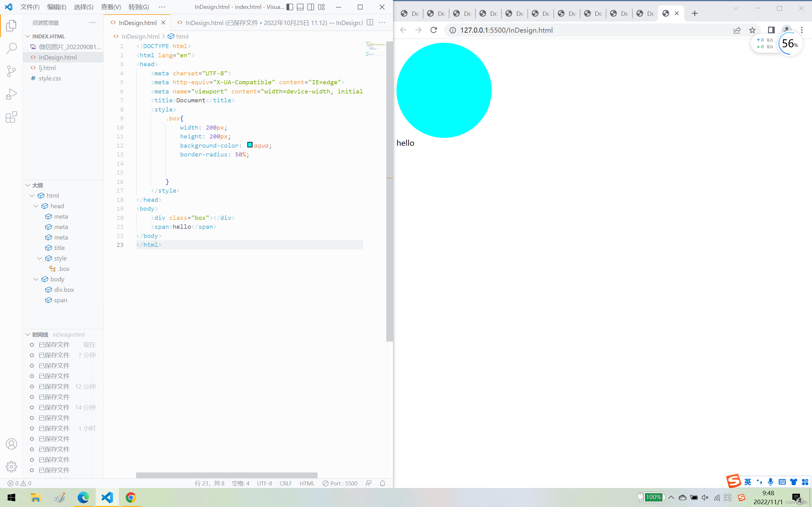Viewport: 812px width, 507px height.
Task: Click the Search icon in sidebar
Action: pos(11,48)
